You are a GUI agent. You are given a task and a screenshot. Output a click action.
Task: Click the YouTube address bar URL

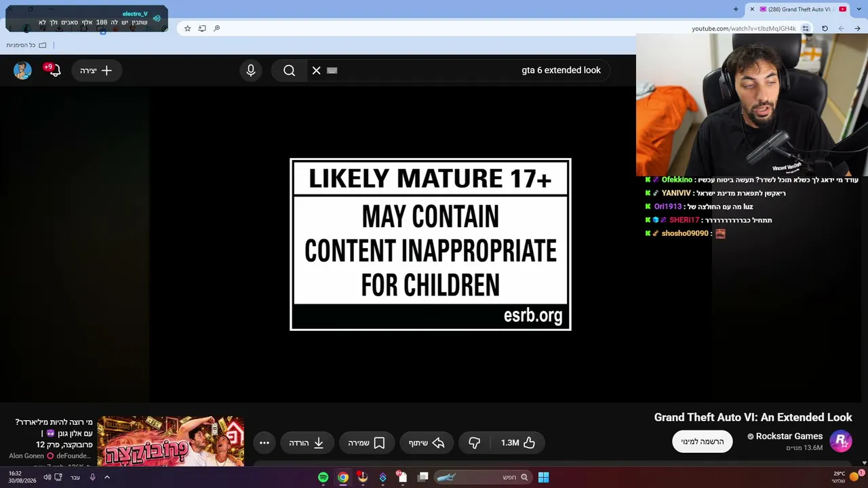(744, 28)
